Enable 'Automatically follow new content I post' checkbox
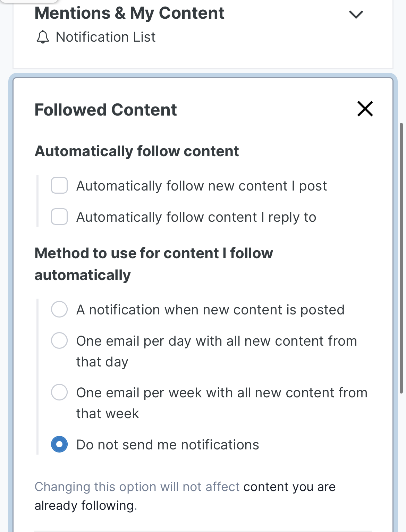This screenshot has height=532, width=406. pyautogui.click(x=59, y=186)
